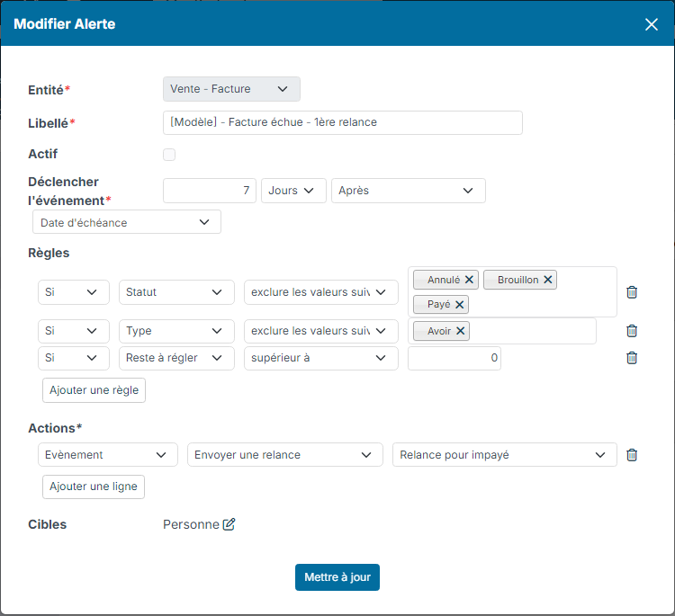Screen dimensions: 675x616
Task: Open the Date d'échéance dropdown
Action: click(127, 222)
